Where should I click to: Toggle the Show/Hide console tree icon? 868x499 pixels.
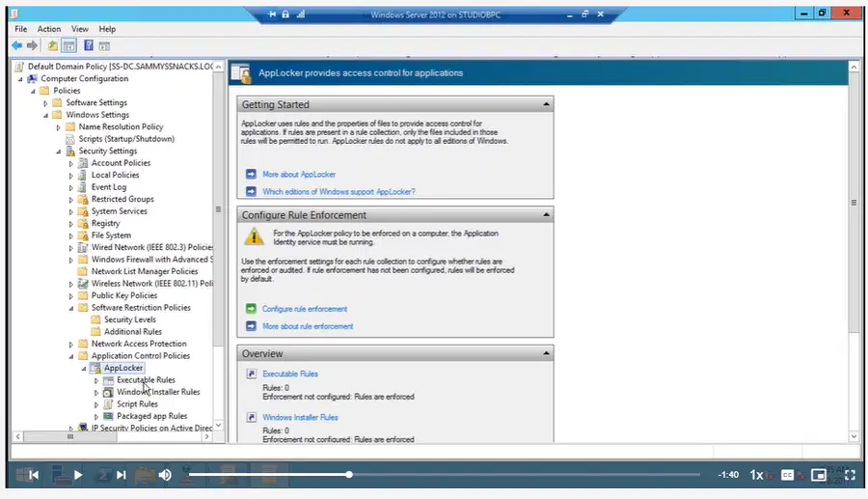[69, 45]
